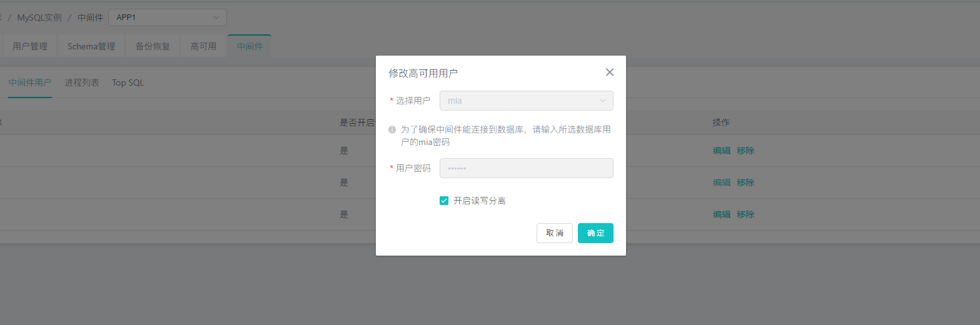Click 移除 in the third table row

[745, 214]
